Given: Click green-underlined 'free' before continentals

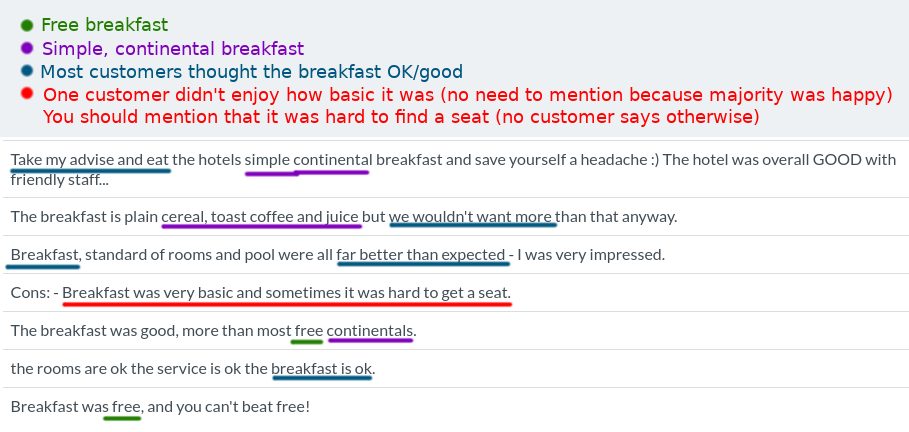Looking at the screenshot, I should pos(308,331).
